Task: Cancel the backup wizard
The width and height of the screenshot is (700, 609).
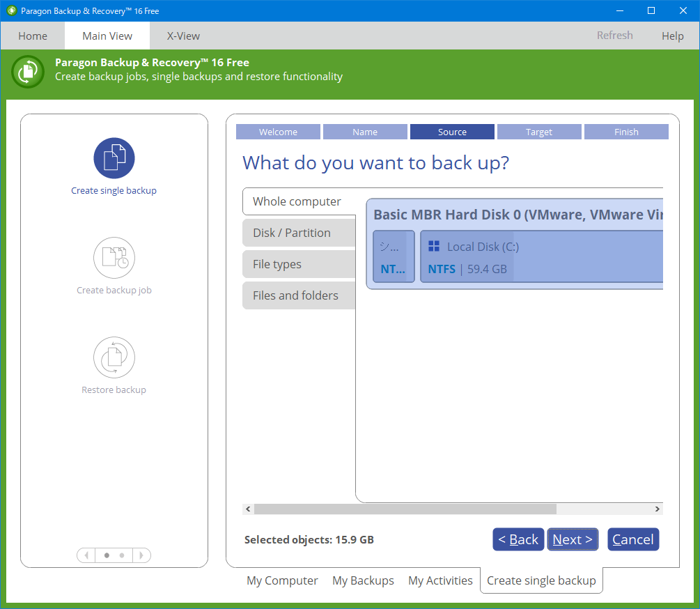Action: (x=633, y=539)
